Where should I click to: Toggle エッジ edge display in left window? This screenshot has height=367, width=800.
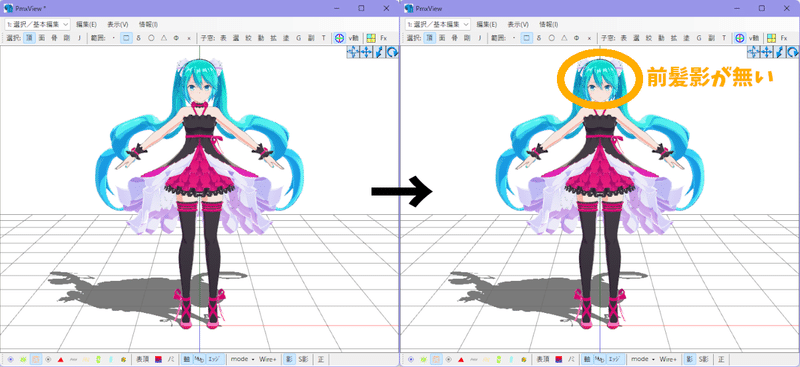pyautogui.click(x=214, y=359)
